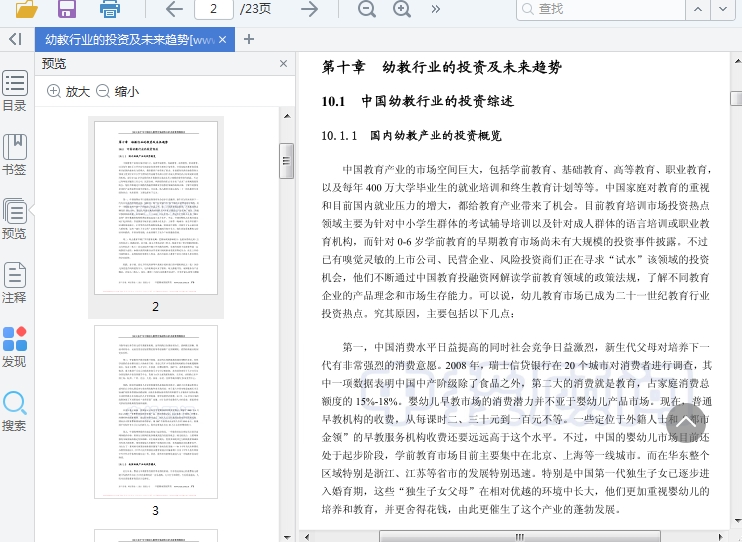The width and height of the screenshot is (742, 542).
Task: Open the 注释 annotations sidebar panel
Action: pyautogui.click(x=14, y=283)
